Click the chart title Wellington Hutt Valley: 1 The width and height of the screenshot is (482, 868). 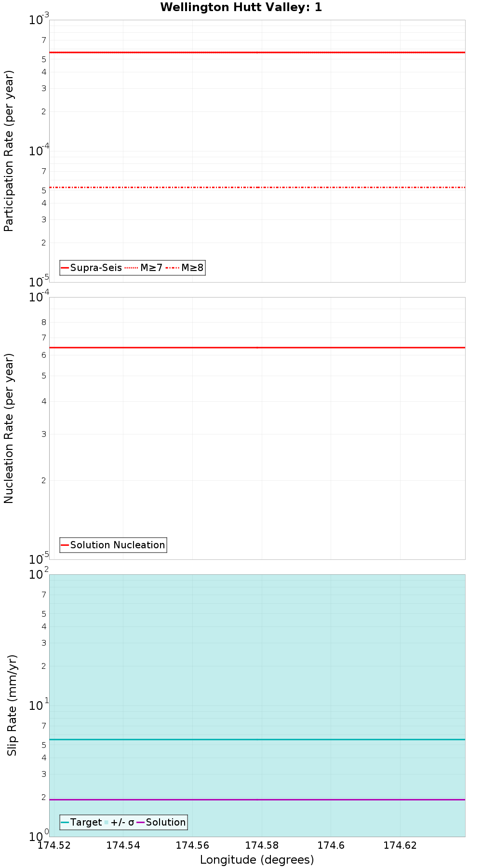(x=241, y=7)
